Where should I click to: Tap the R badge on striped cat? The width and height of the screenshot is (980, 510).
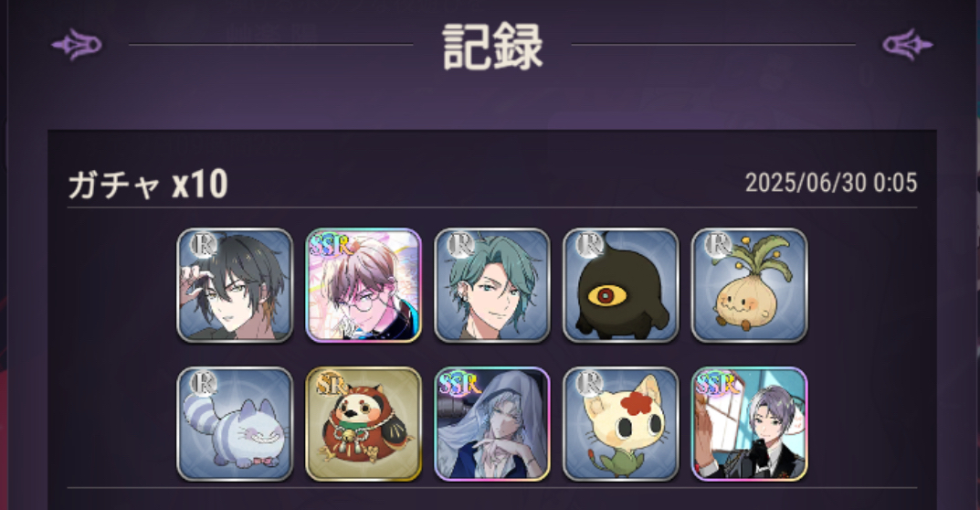tap(204, 383)
